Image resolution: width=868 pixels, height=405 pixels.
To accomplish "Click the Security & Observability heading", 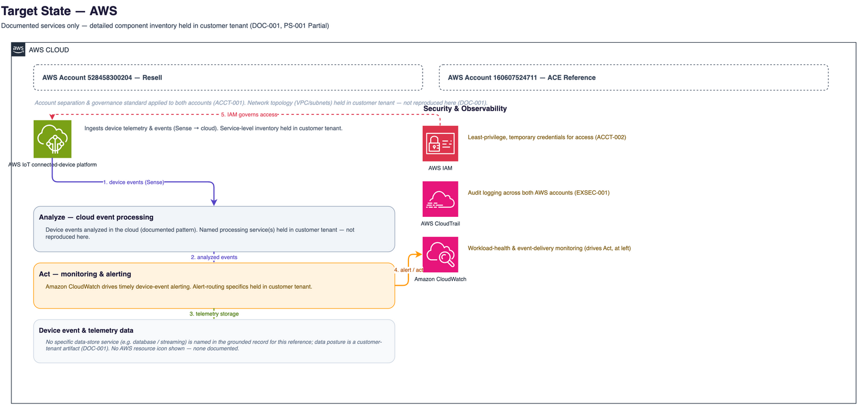I will (x=465, y=108).
